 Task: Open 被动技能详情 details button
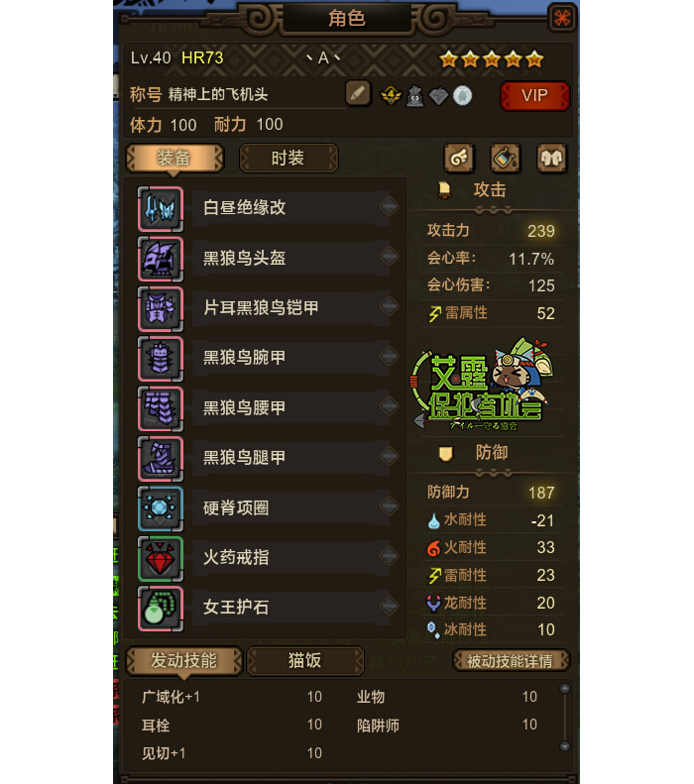tap(511, 661)
